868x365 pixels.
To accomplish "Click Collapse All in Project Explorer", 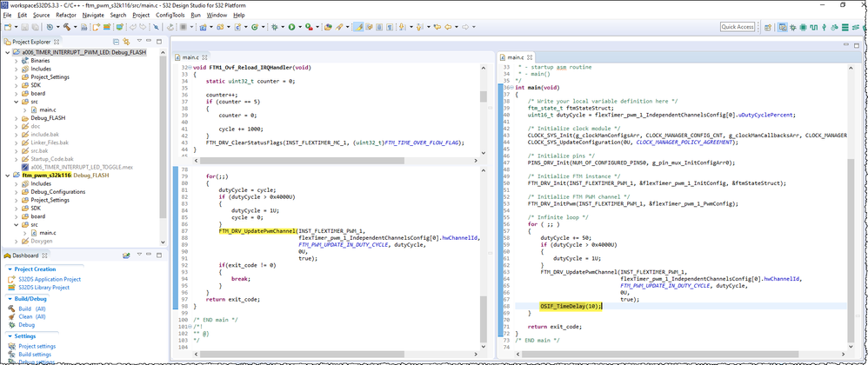I will (117, 41).
